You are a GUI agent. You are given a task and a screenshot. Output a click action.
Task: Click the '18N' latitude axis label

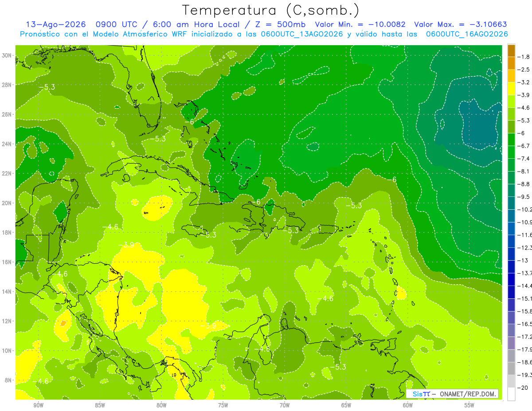pyautogui.click(x=7, y=232)
